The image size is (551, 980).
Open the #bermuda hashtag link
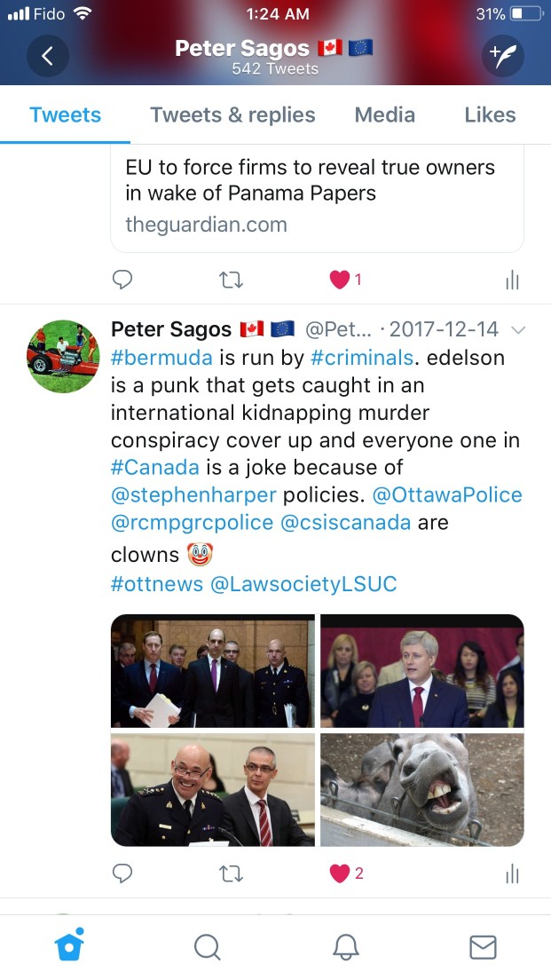click(161, 358)
